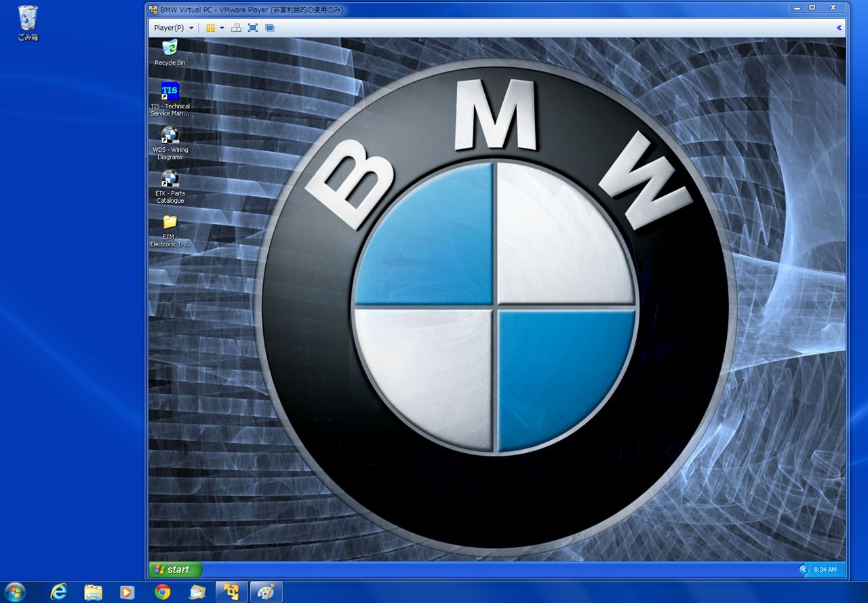Enter full screen mode icon

(x=253, y=28)
